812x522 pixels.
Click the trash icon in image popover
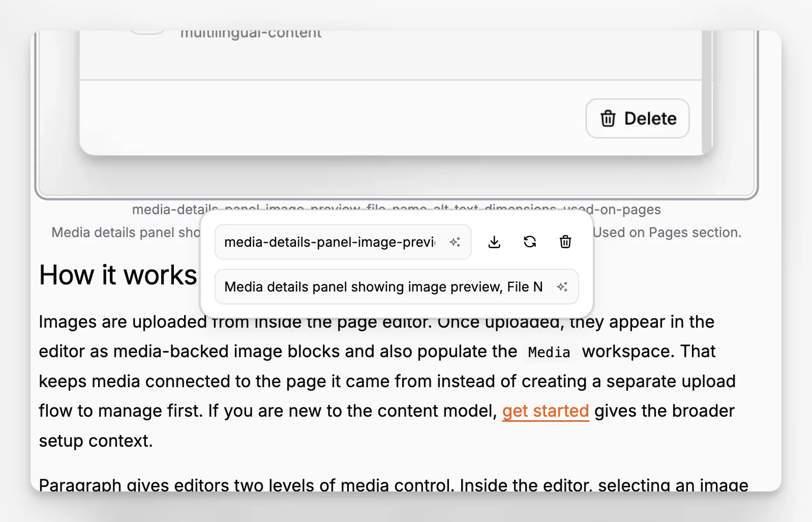[x=565, y=242]
